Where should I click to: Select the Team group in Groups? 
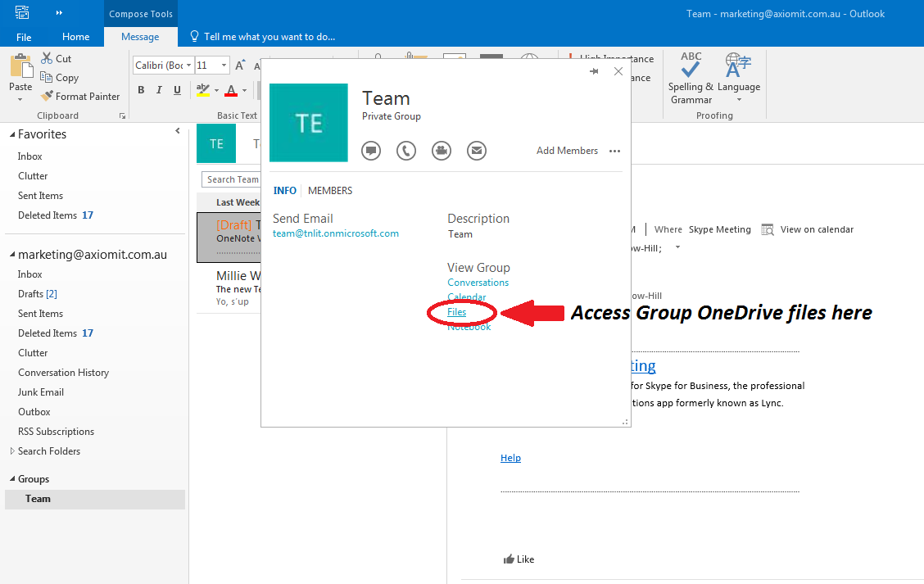point(95,499)
